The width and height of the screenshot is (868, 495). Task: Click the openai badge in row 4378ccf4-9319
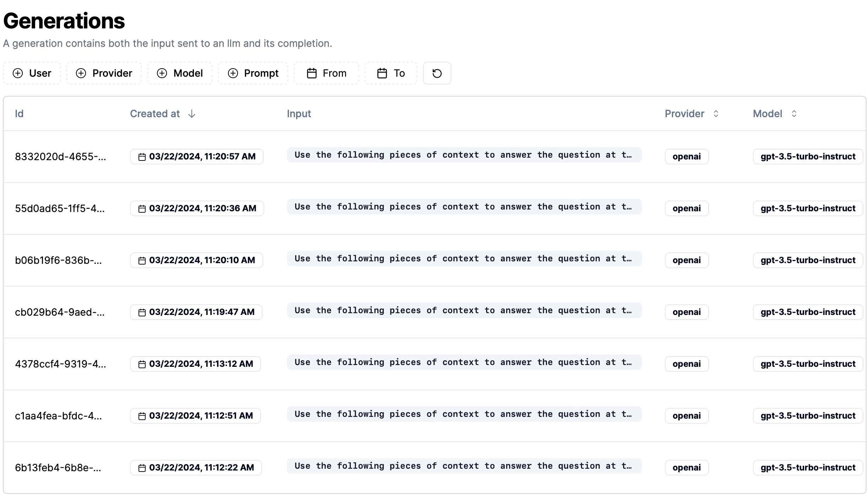[686, 364]
